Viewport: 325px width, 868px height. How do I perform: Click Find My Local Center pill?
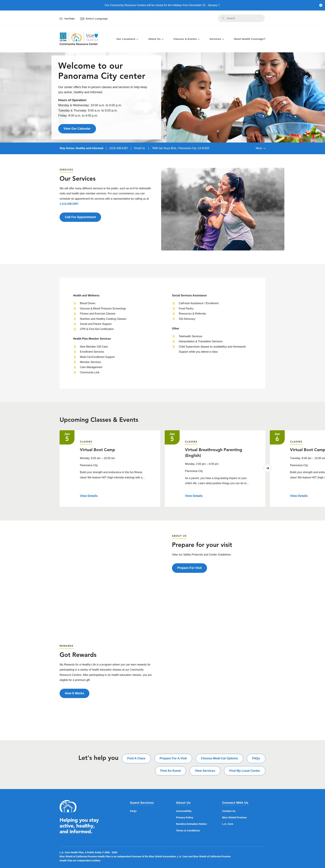coord(245,771)
